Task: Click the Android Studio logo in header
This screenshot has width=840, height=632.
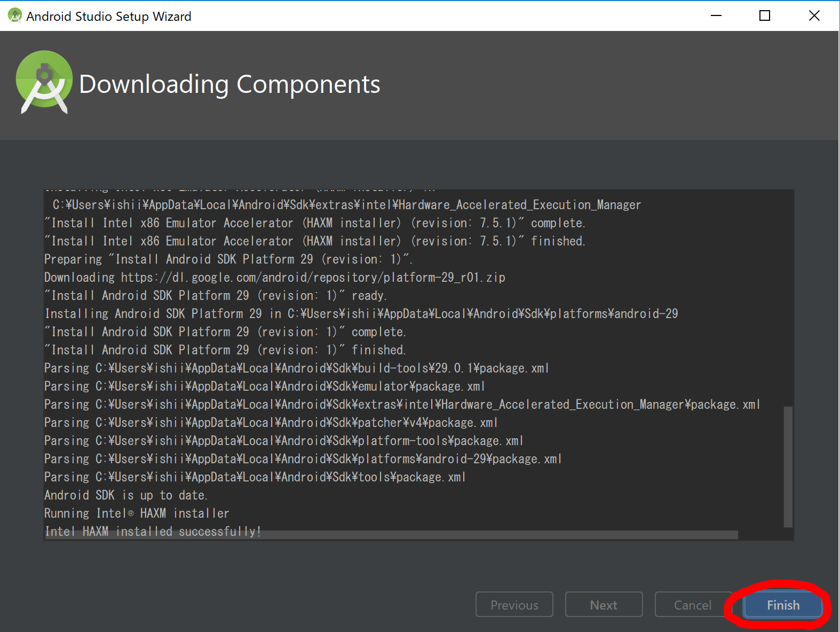Action: tap(44, 82)
